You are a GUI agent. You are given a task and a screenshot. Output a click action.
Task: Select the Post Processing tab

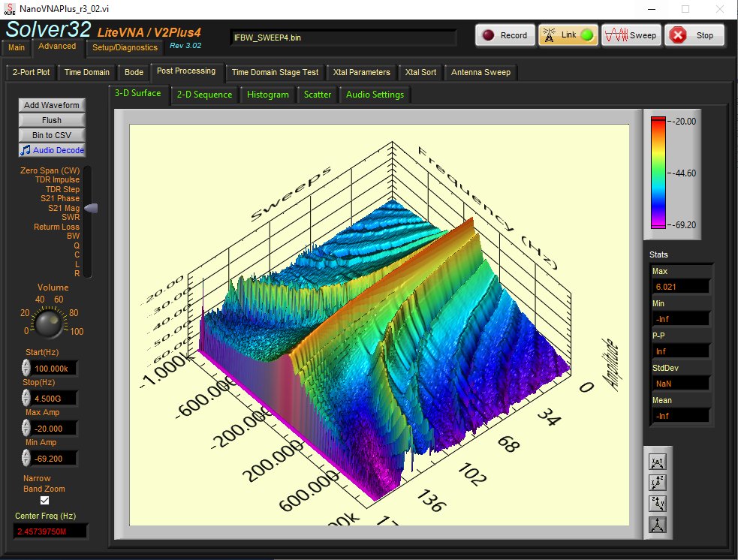coord(186,71)
